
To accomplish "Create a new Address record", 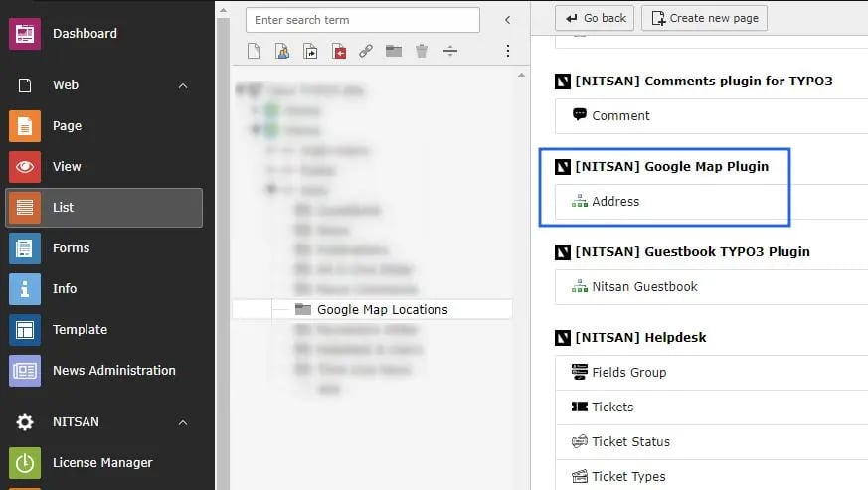I will 615,201.
